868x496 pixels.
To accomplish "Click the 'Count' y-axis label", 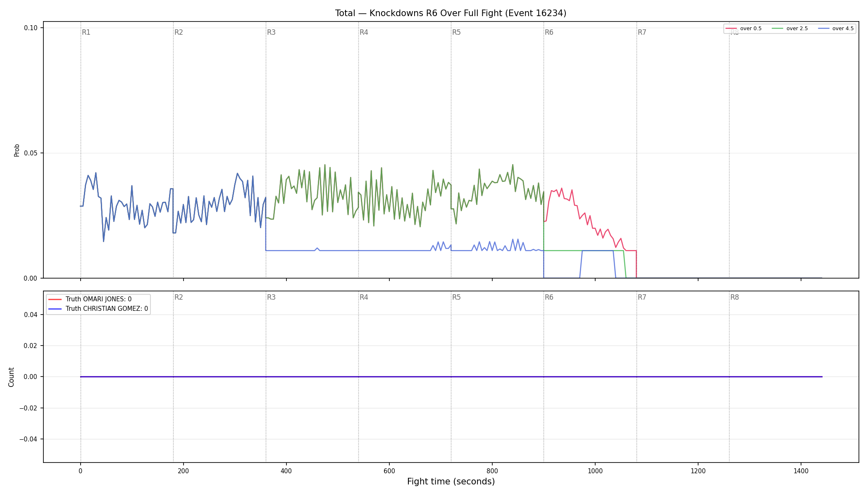I will (11, 377).
